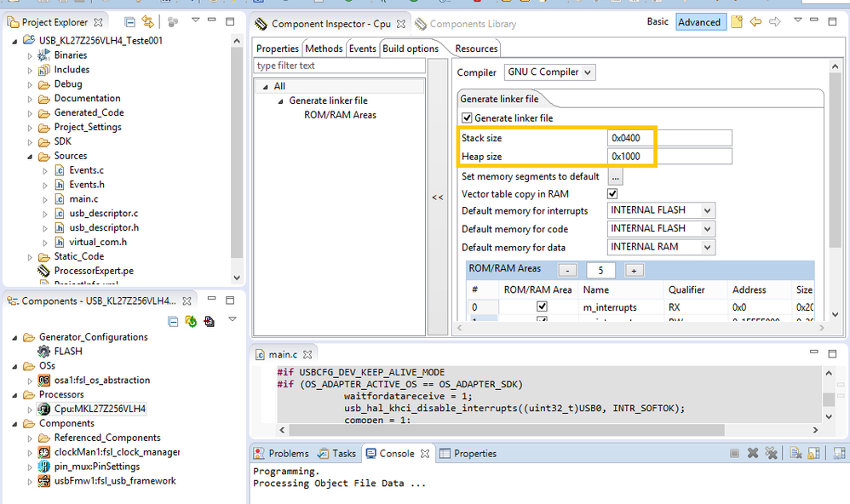This screenshot has height=504, width=850.
Task: Go forward using the grey right arrow
Action: [x=775, y=21]
